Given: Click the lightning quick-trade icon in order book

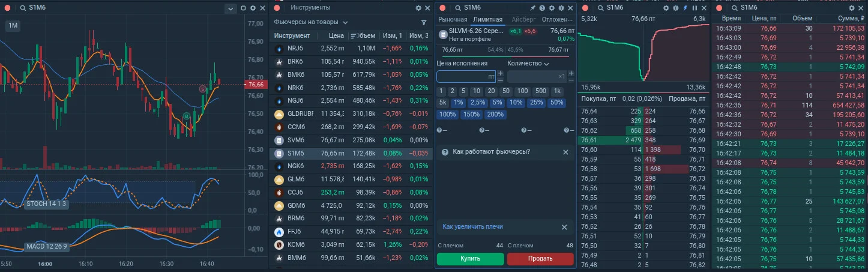Looking at the screenshot, I should pyautogui.click(x=686, y=8).
